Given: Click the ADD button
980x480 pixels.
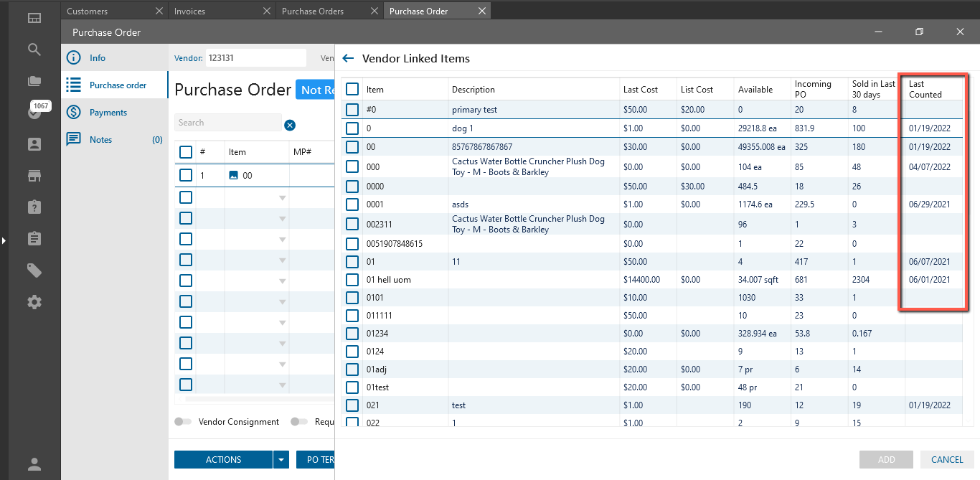Looking at the screenshot, I should coord(886,460).
